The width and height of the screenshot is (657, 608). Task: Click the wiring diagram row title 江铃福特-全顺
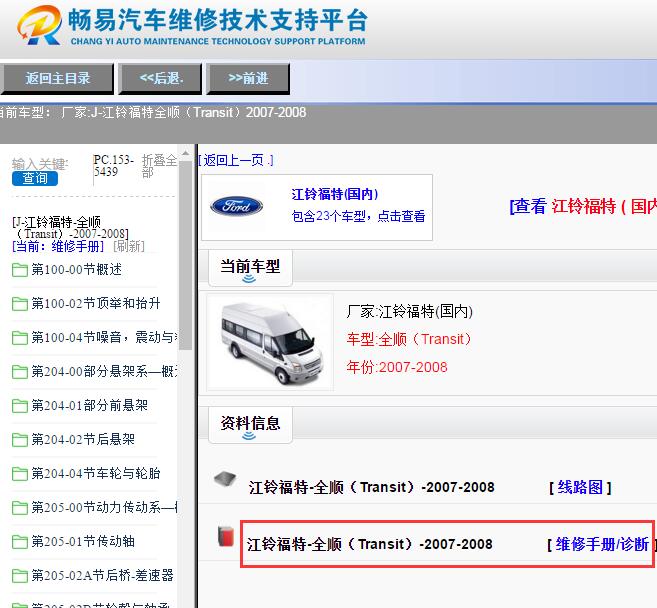tap(371, 487)
